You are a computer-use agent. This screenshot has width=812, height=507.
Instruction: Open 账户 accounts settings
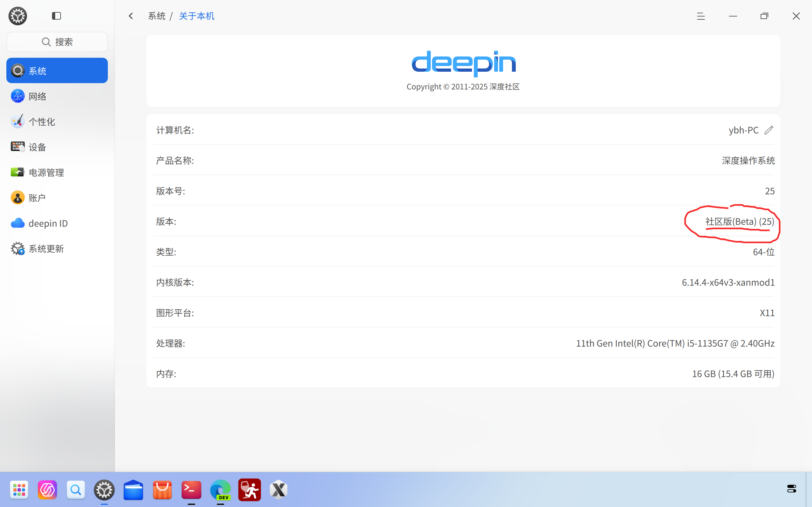click(57, 198)
